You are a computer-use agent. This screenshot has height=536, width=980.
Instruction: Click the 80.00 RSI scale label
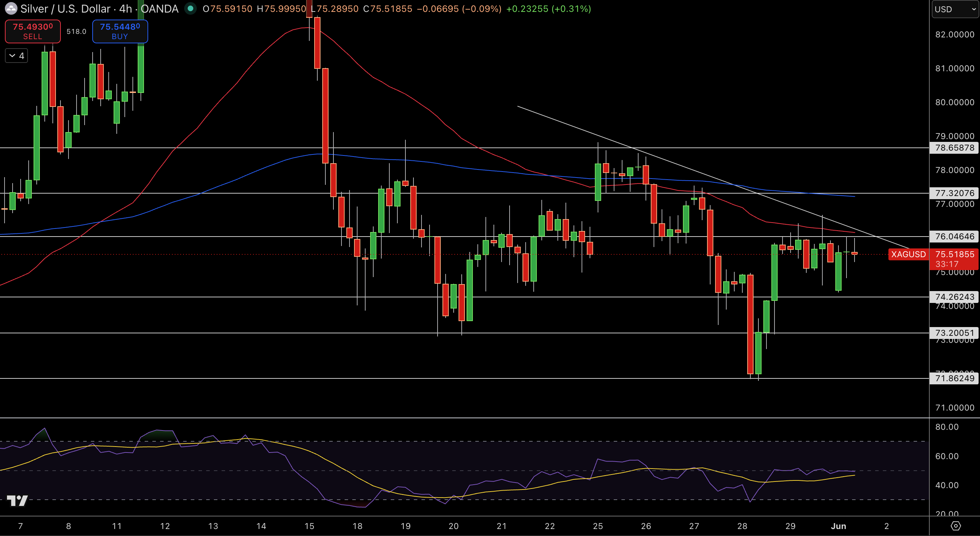coord(947,427)
